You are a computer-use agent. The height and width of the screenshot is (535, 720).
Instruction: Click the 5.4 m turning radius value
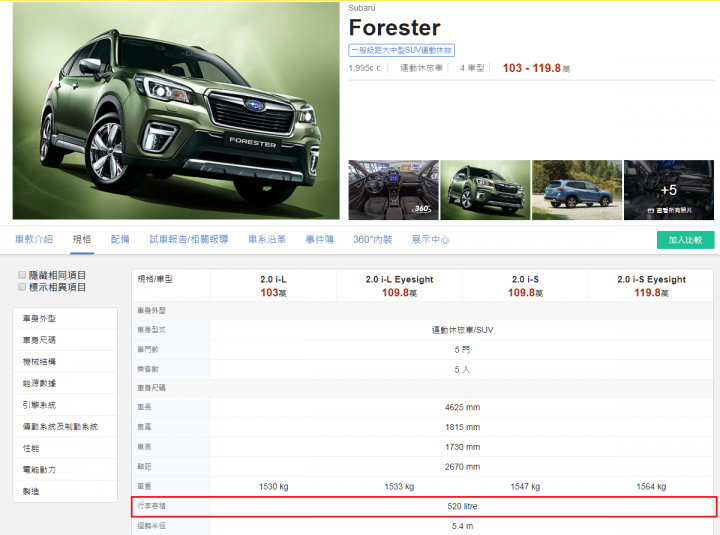pos(462,526)
